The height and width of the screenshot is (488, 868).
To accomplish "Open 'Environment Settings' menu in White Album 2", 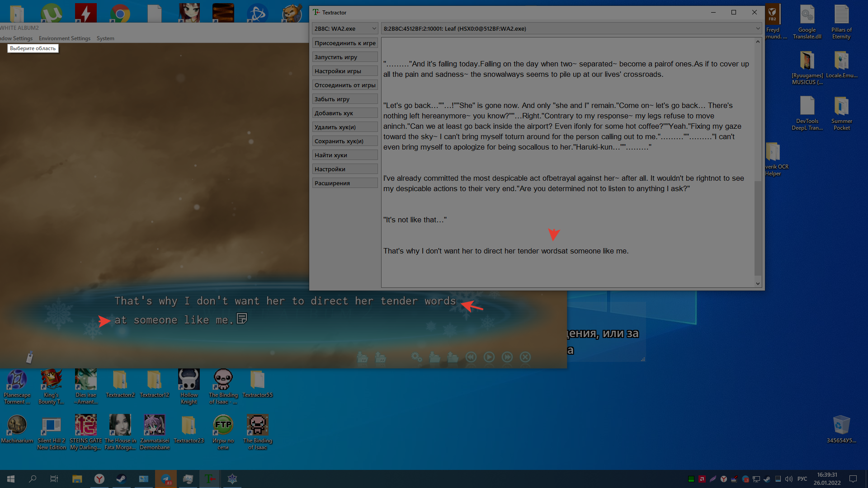I will pos(65,38).
